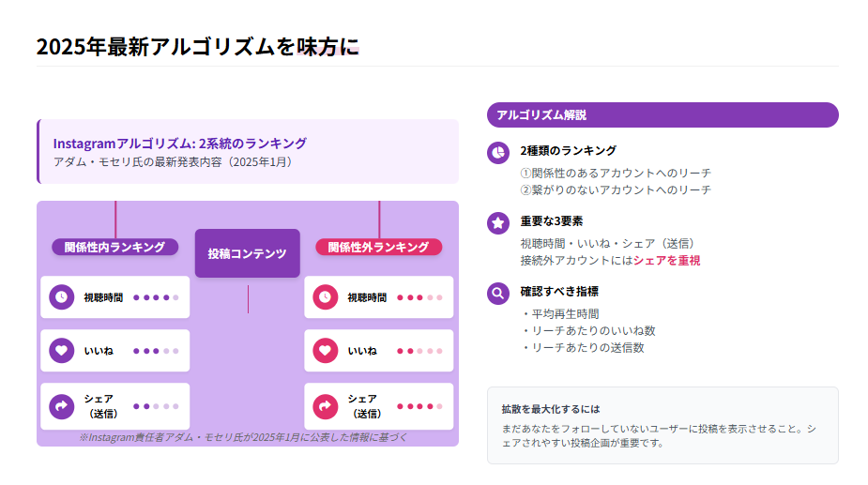Click the pink clock icon beside 視聴時間
Image resolution: width=868 pixels, height=485 pixels.
(x=325, y=297)
